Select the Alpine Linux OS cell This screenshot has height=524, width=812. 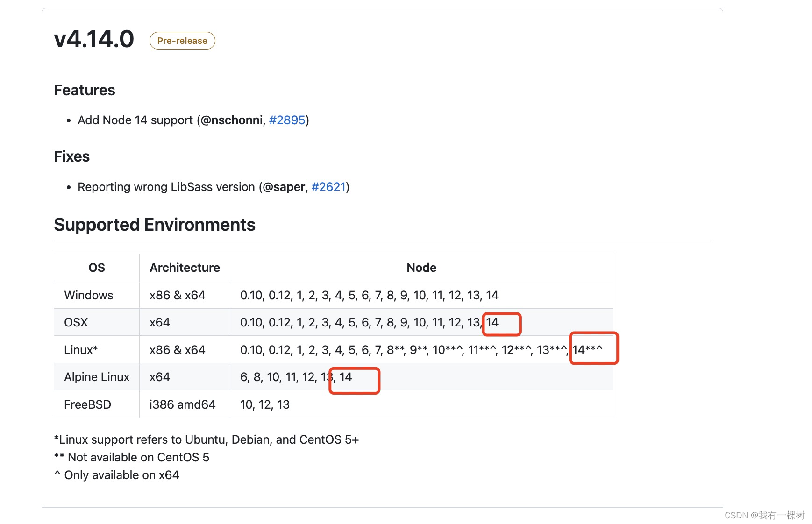click(x=97, y=377)
